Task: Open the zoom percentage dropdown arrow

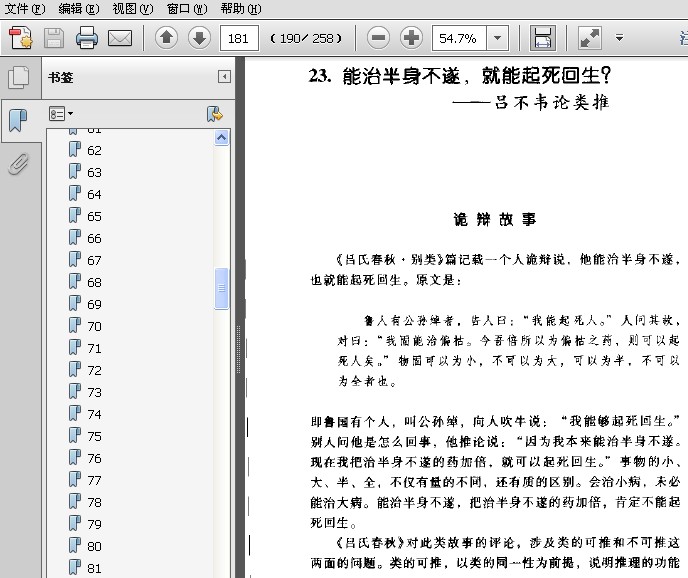Action: tap(497, 39)
